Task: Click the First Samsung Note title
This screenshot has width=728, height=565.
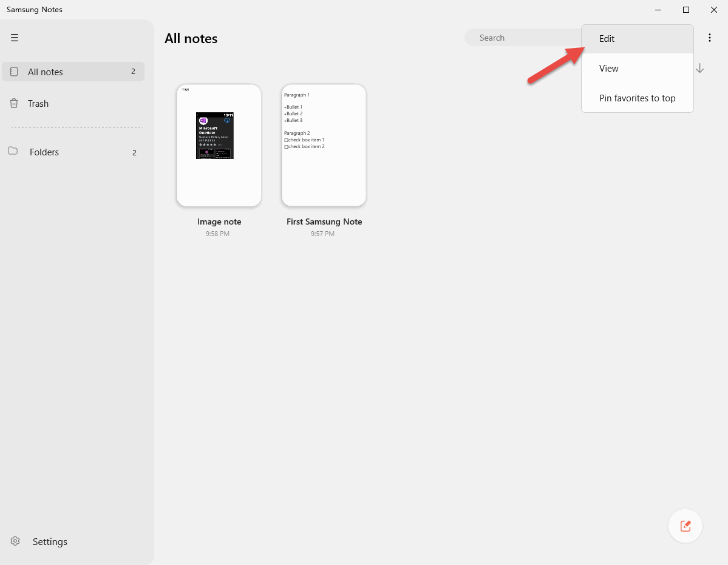Action: pyautogui.click(x=324, y=222)
